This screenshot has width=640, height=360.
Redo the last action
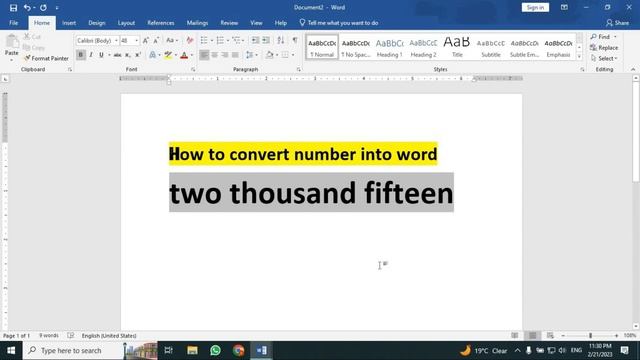[43, 7]
